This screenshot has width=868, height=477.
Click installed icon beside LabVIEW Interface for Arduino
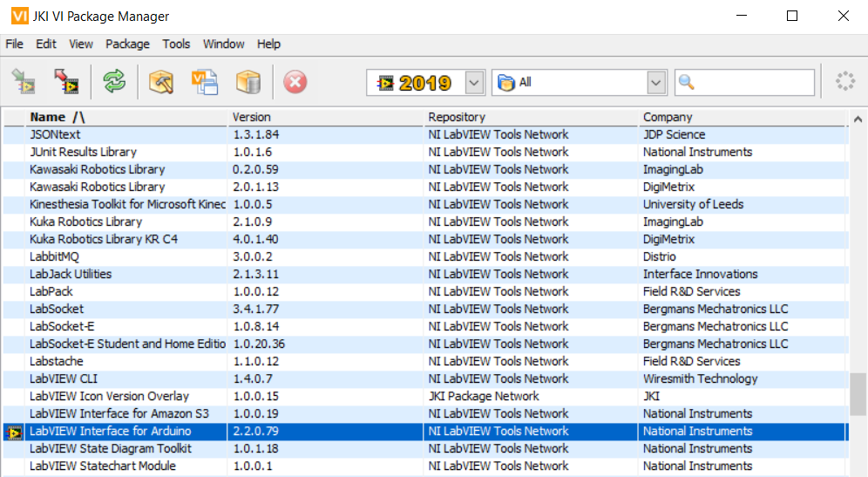15,432
